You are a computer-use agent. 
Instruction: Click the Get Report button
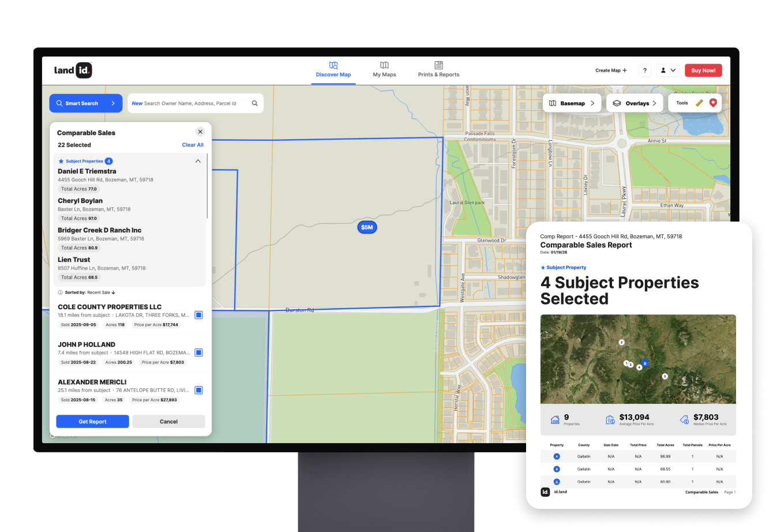click(92, 422)
